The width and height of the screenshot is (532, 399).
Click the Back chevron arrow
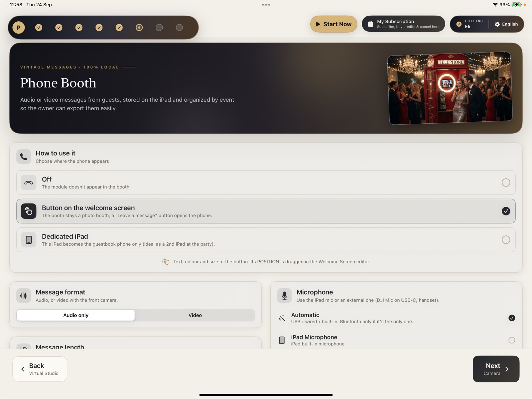pyautogui.click(x=23, y=369)
